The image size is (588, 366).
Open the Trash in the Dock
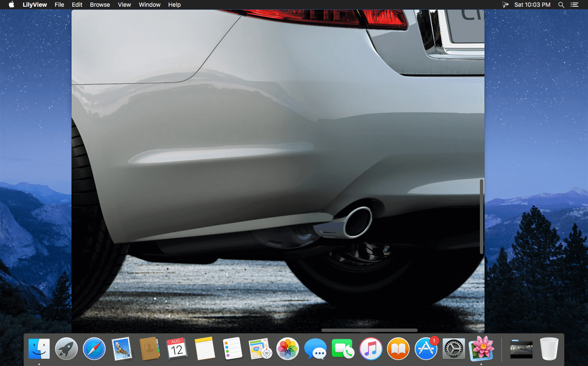click(x=549, y=349)
